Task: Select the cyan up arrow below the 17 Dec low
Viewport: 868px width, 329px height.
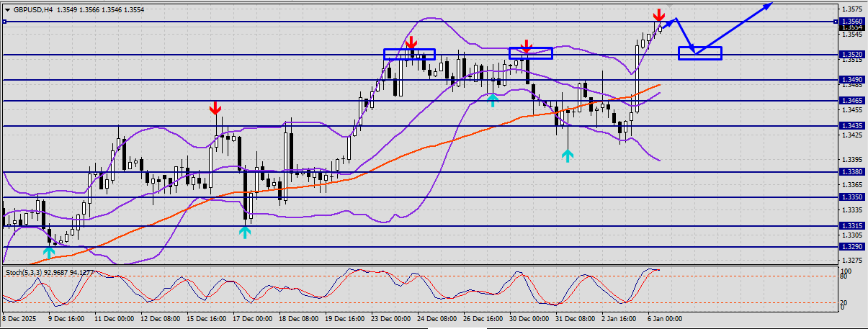Action: pos(245,232)
